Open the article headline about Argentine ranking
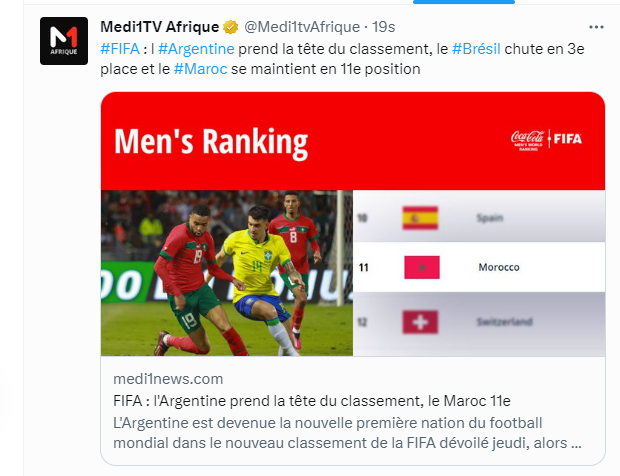This screenshot has width=620, height=476. (312, 401)
